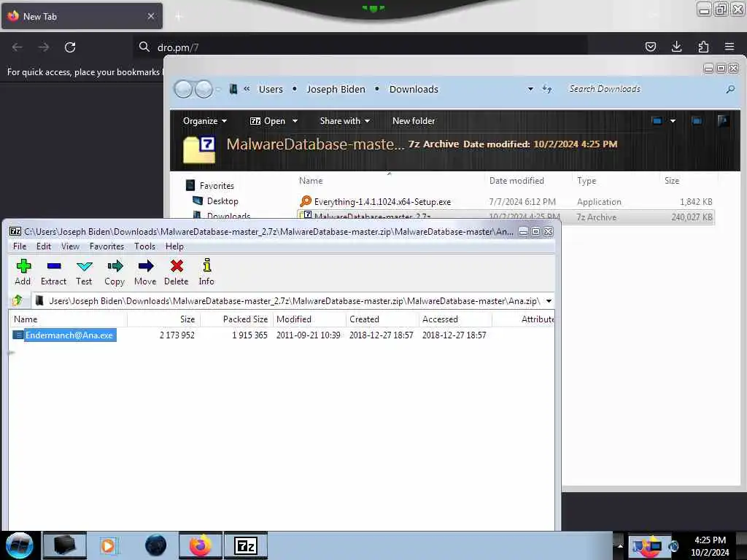This screenshot has height=560, width=747.
Task: Open the Firefox hamburger menu
Action: click(729, 47)
